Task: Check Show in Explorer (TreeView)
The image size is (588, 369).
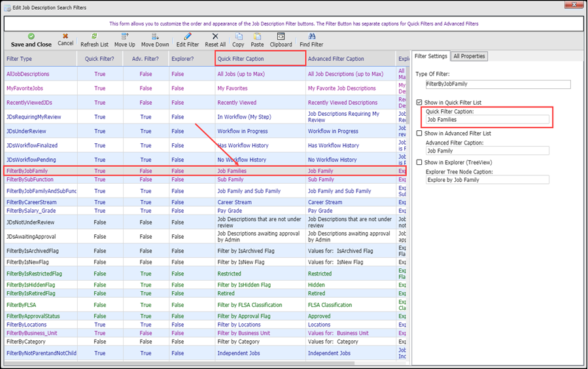Action: 420,162
